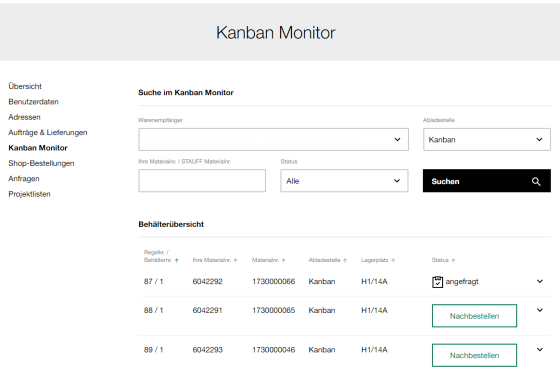
Task: Click Materialnr. 1730000065
Action: click(x=274, y=310)
